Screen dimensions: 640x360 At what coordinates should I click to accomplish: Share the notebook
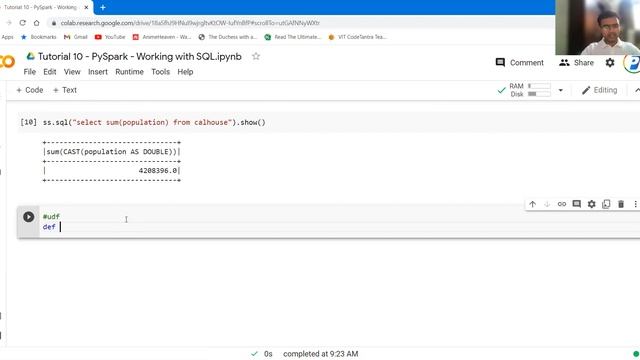576,62
